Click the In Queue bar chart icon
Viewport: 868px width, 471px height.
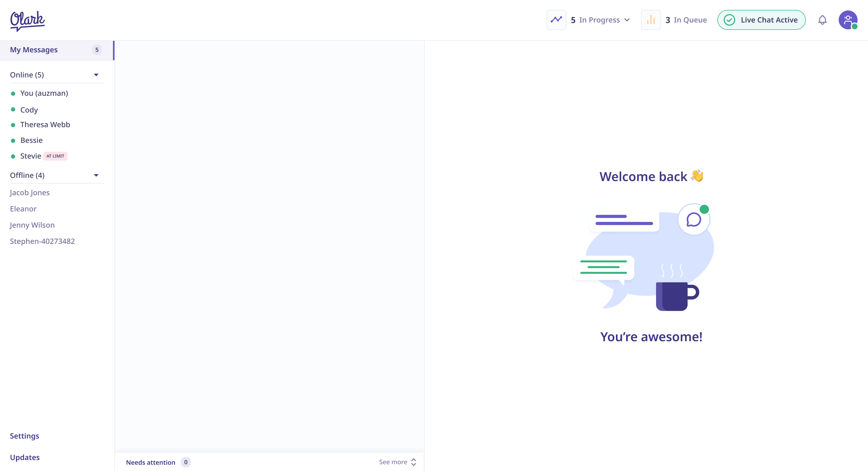pyautogui.click(x=651, y=20)
